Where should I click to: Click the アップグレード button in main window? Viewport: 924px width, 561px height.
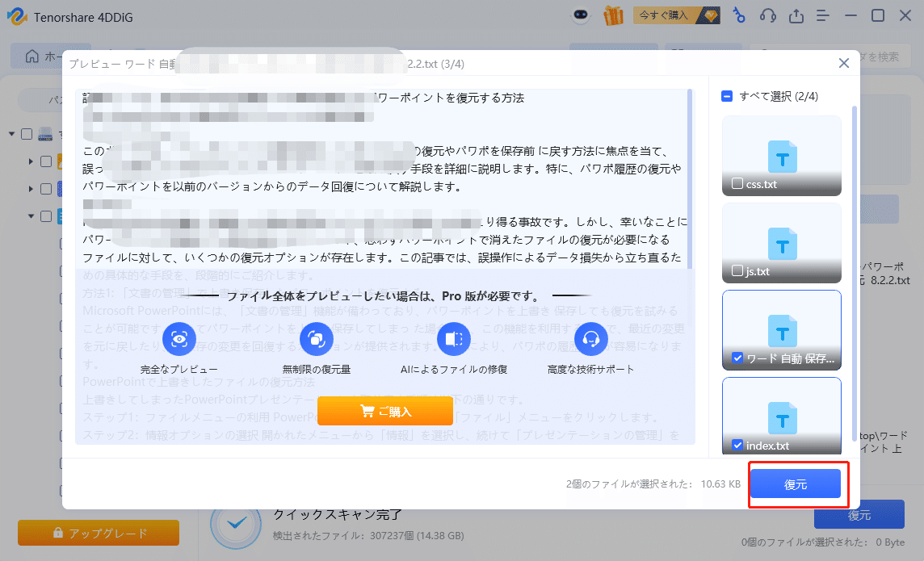[99, 533]
